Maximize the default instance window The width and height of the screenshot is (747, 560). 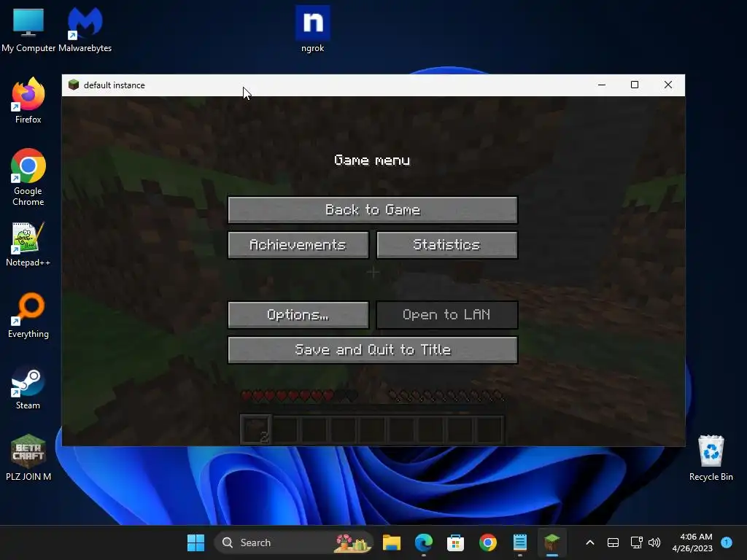click(x=635, y=85)
